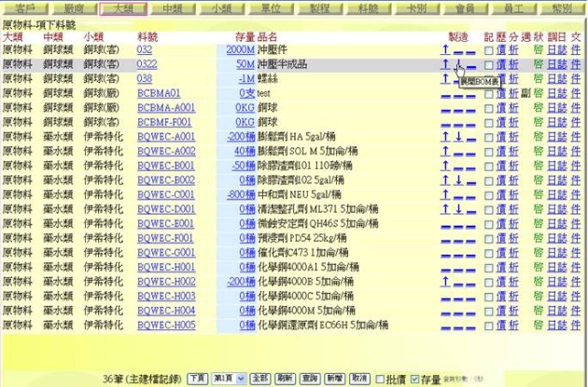Enable the 批價 checkbox at the bottom
The width and height of the screenshot is (588, 387).
click(x=380, y=379)
